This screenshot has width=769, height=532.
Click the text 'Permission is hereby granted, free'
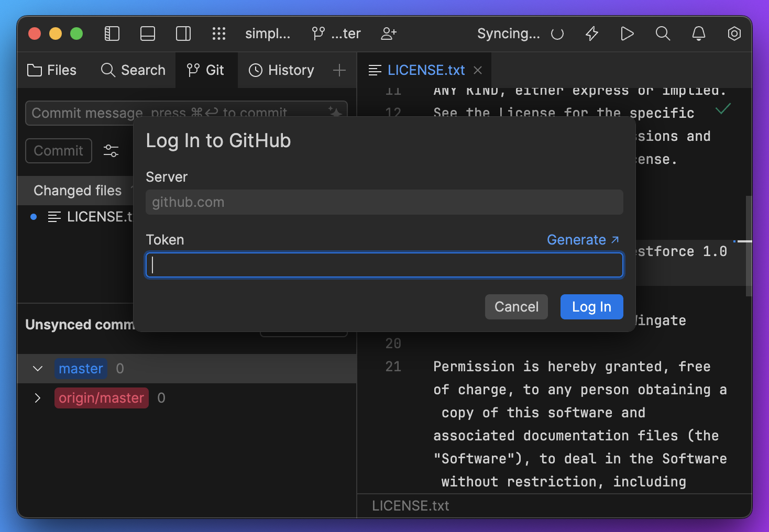click(x=572, y=367)
